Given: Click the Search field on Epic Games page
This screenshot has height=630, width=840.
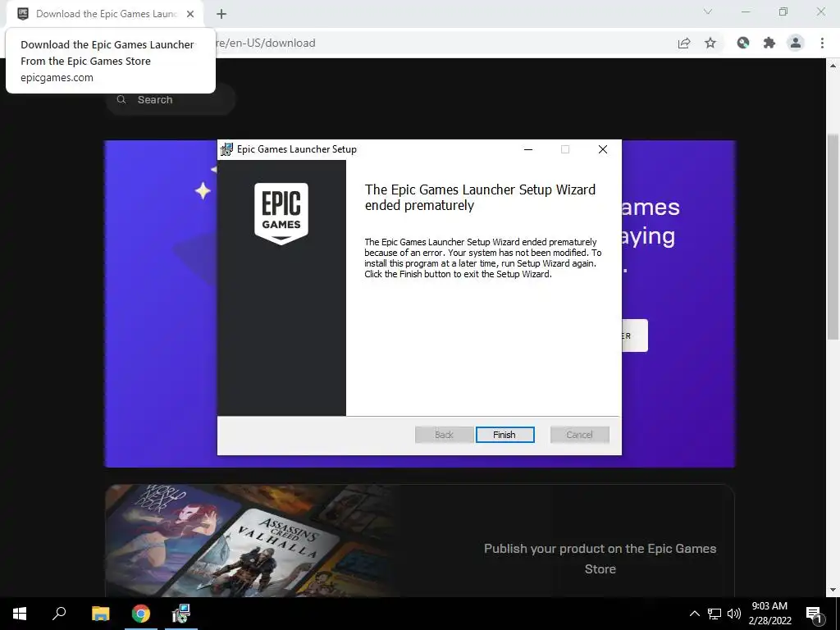Looking at the screenshot, I should pos(171,99).
